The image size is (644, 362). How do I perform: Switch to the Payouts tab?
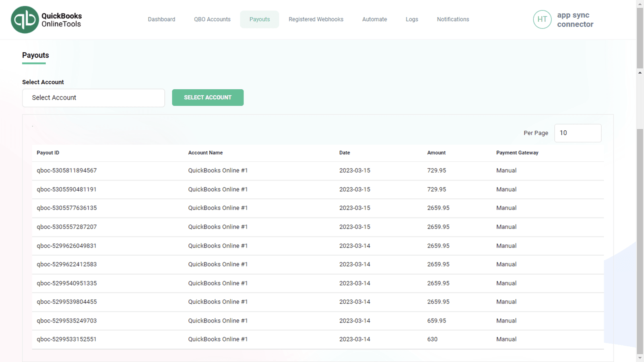[260, 19]
